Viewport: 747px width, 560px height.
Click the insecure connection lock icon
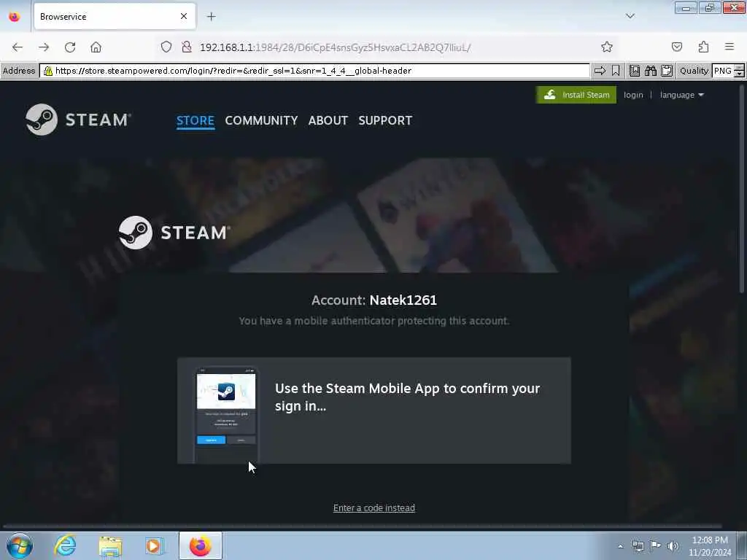coord(187,47)
